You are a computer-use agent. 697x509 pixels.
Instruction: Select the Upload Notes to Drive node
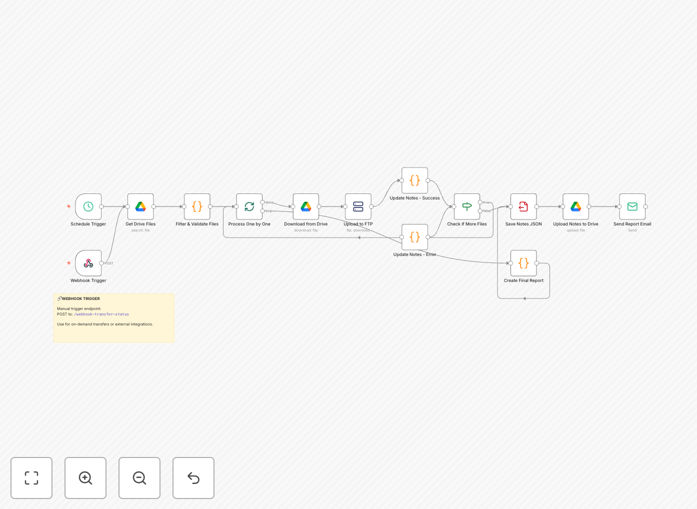576,206
